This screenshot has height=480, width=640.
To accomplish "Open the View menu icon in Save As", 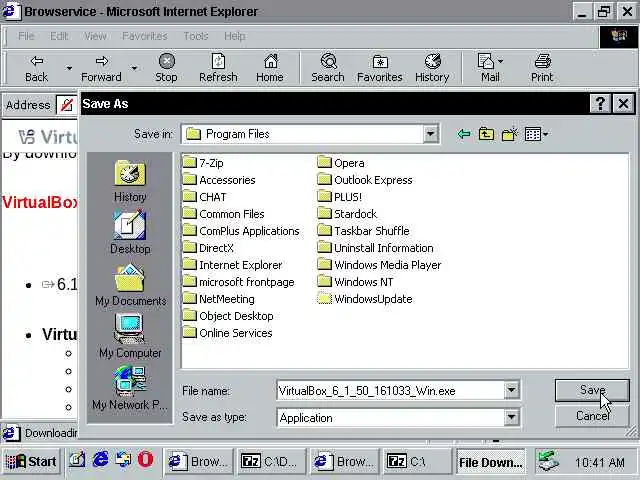I will tap(536, 134).
